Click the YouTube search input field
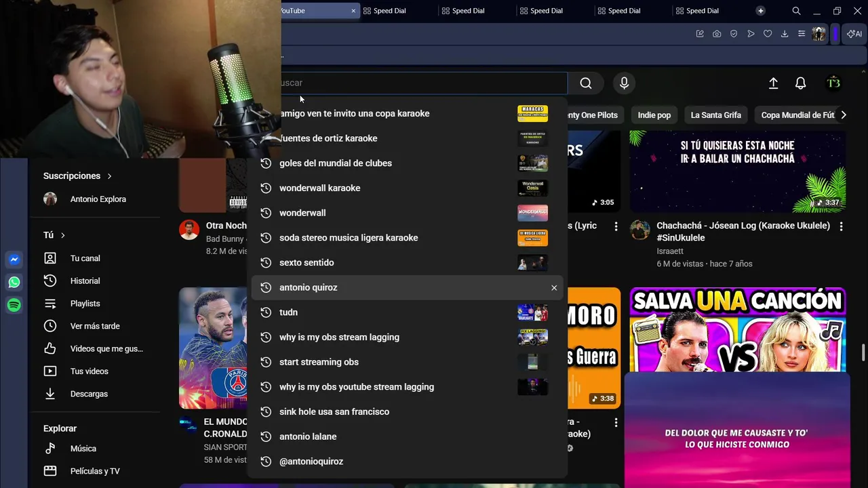 pyautogui.click(x=424, y=83)
